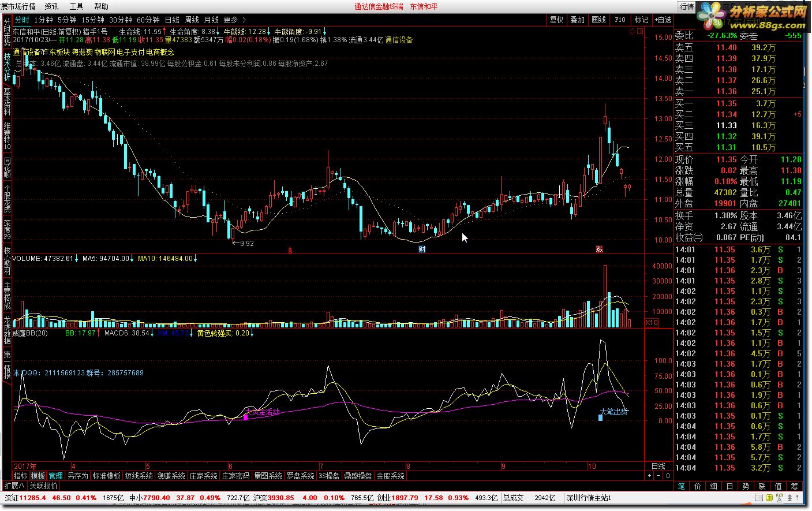Open the 技术分析 sidebar panel
The height and width of the screenshot is (511, 812).
click(7, 66)
